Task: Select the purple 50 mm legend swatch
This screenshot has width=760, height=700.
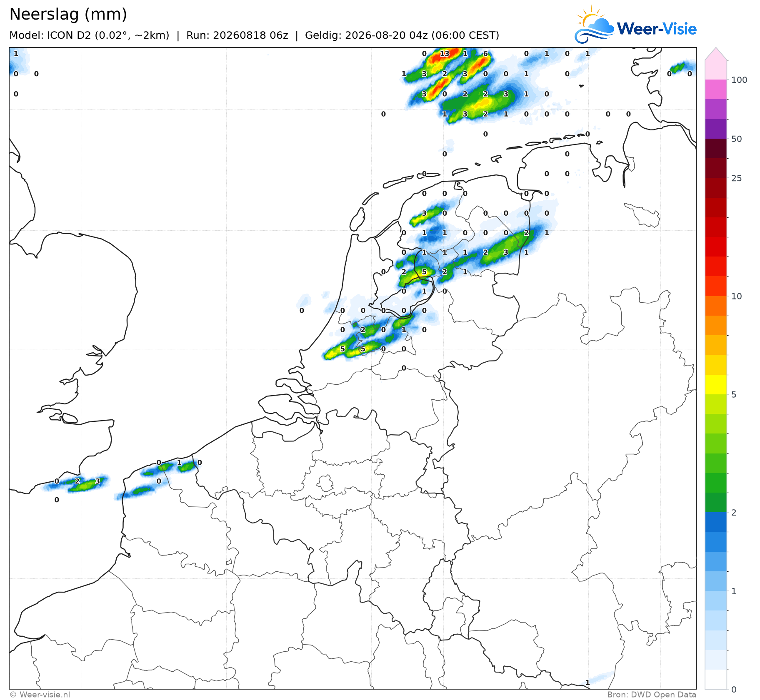Action: pos(716,129)
